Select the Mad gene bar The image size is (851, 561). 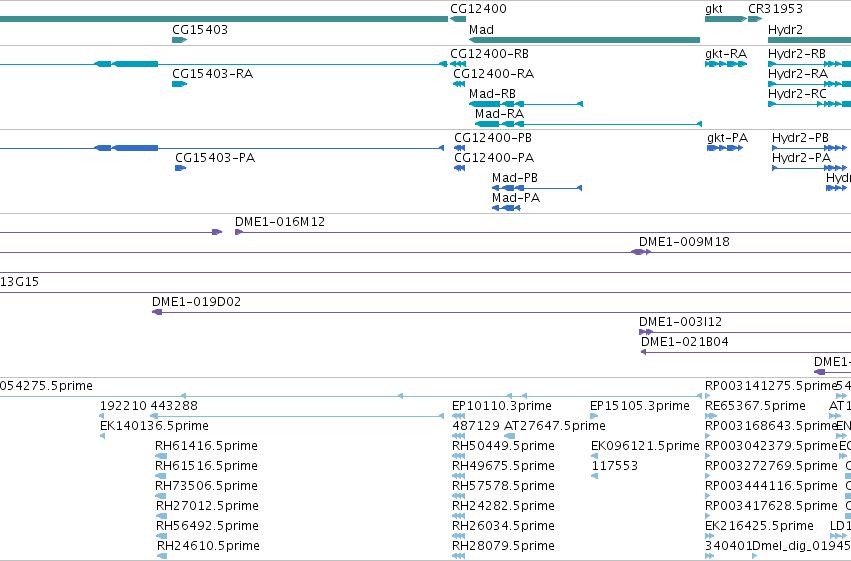[x=585, y=40]
